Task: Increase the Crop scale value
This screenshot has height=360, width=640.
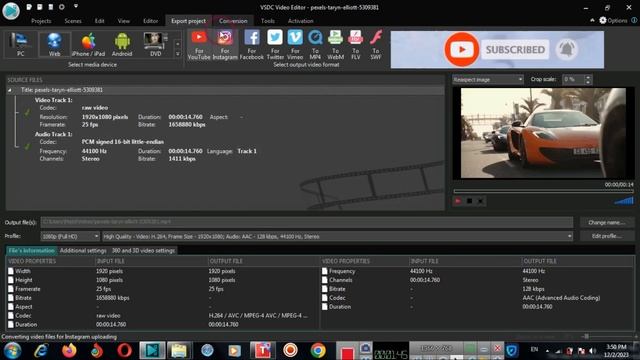Action: click(588, 77)
